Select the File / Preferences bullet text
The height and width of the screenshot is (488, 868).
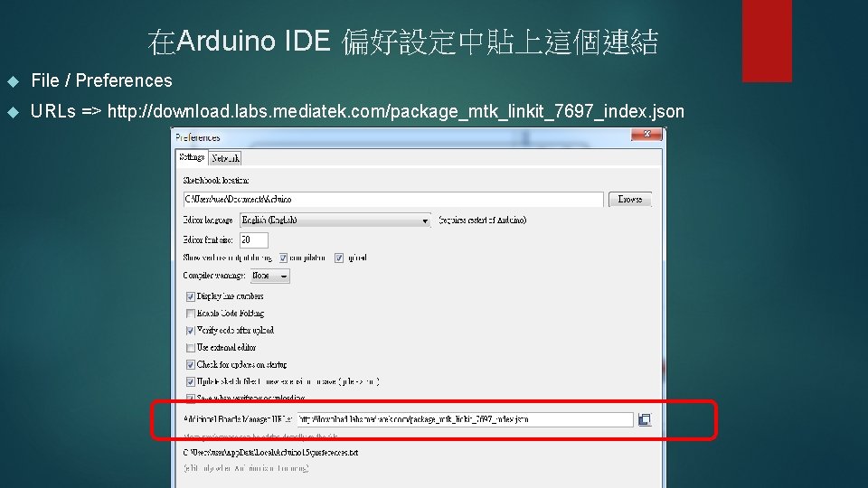pos(101,80)
